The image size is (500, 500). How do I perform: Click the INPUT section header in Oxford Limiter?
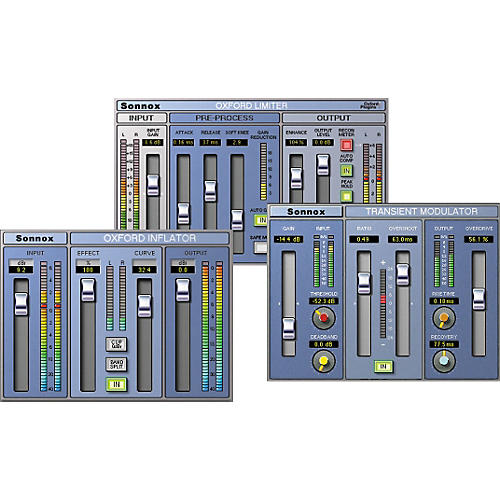pos(141,118)
